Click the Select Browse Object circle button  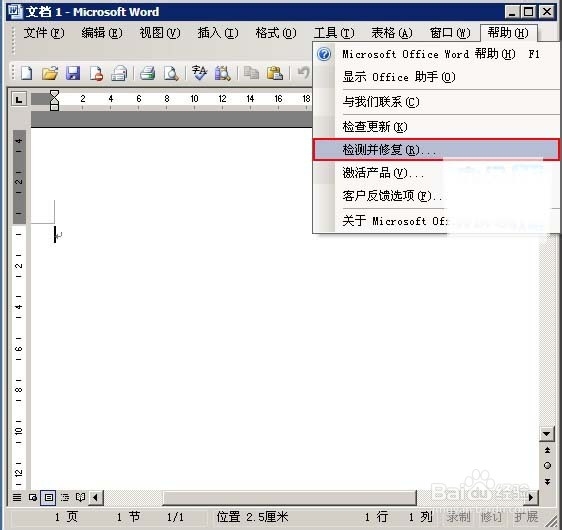[x=547, y=465]
